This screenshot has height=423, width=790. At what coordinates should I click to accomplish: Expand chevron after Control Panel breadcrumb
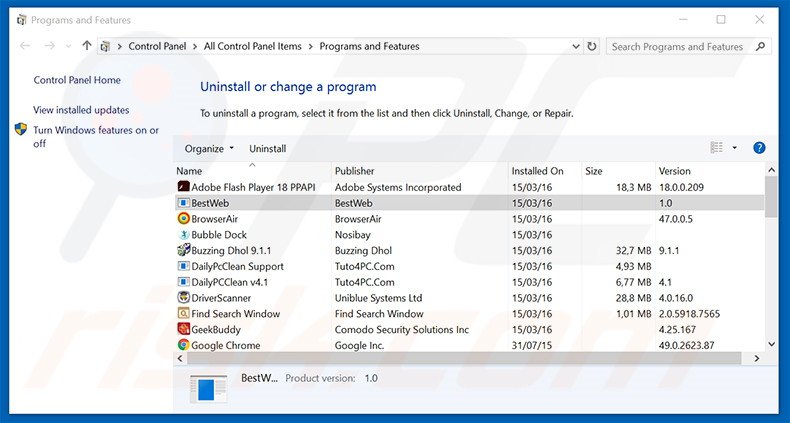pyautogui.click(x=195, y=46)
